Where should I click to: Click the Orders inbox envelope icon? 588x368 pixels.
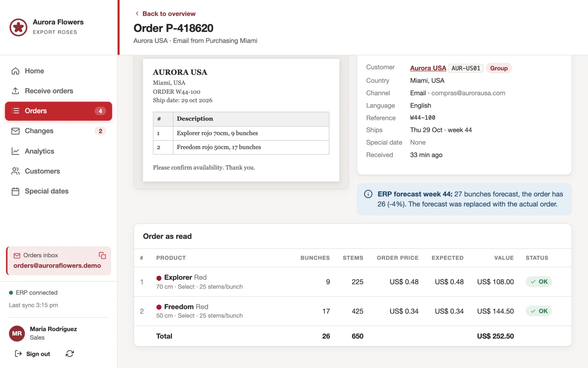pyautogui.click(x=17, y=256)
